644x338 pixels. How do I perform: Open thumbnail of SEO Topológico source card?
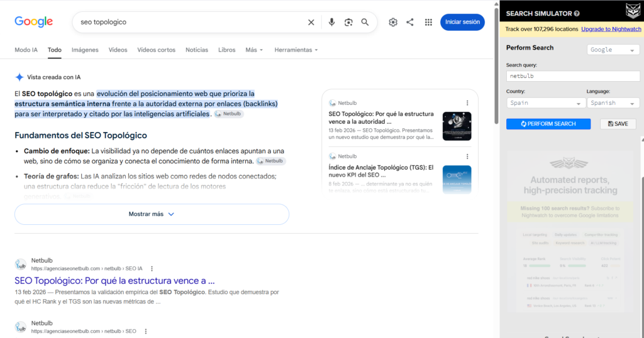pyautogui.click(x=457, y=126)
